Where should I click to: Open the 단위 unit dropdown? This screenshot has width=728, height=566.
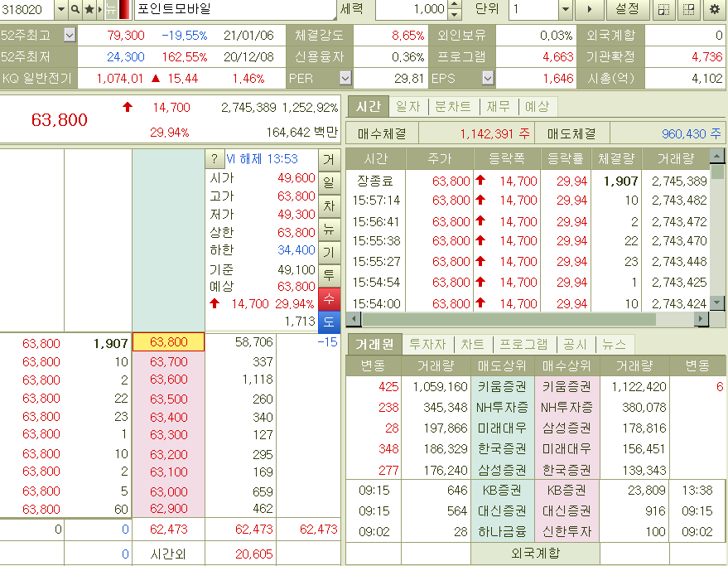coord(565,9)
